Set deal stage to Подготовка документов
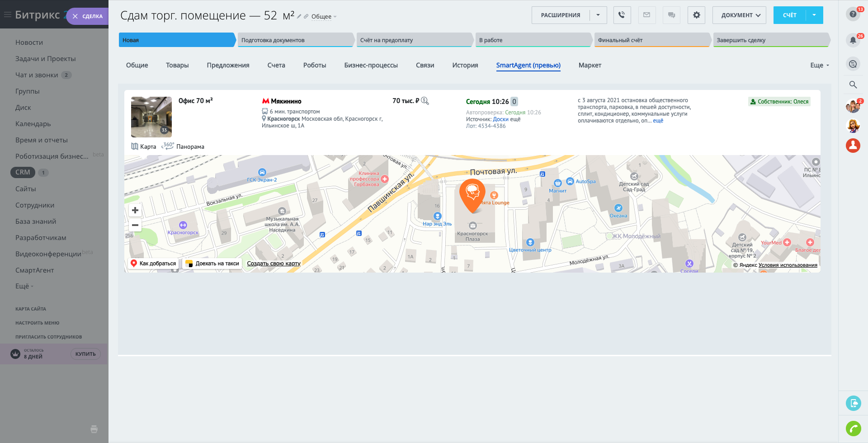The width and height of the screenshot is (868, 443). 295,40
